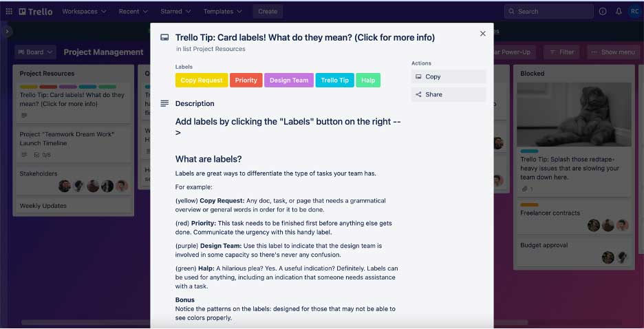Open Project Teamwork Dream Work Launch Timeline card

pyautogui.click(x=73, y=144)
